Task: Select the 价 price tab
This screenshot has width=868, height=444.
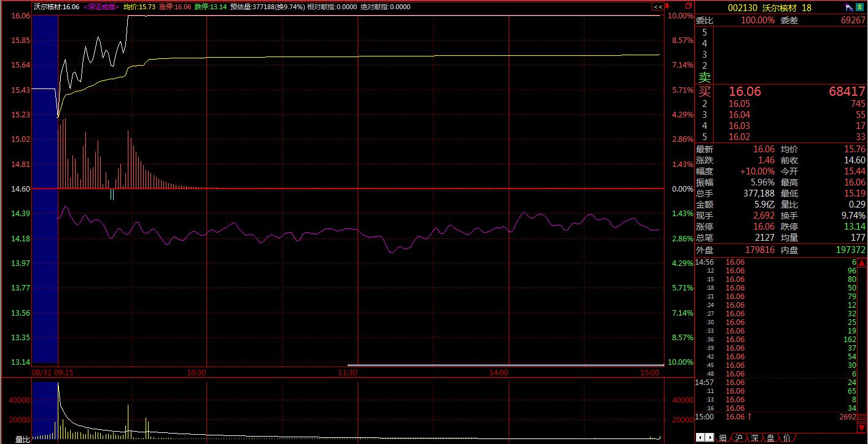Action: pos(787,438)
